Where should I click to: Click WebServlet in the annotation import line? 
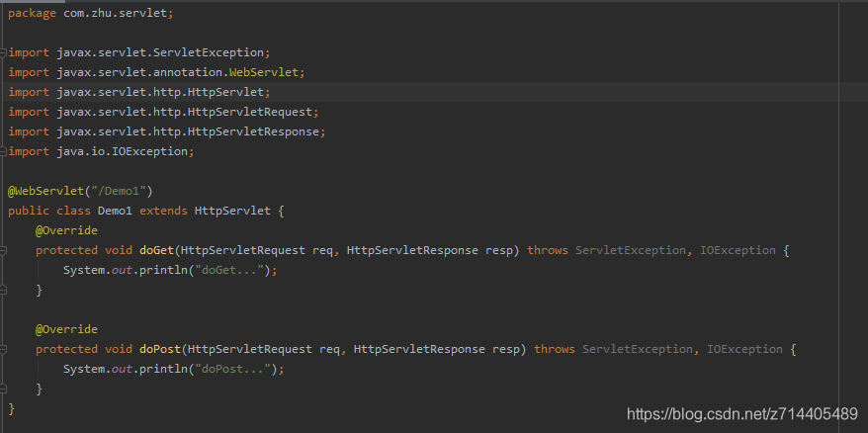click(x=264, y=72)
